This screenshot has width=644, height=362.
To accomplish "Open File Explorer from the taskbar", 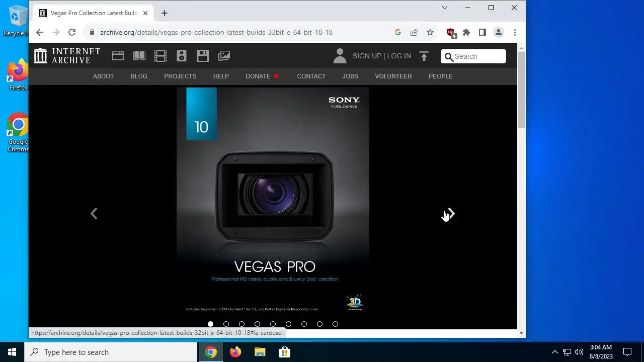I will (x=260, y=352).
